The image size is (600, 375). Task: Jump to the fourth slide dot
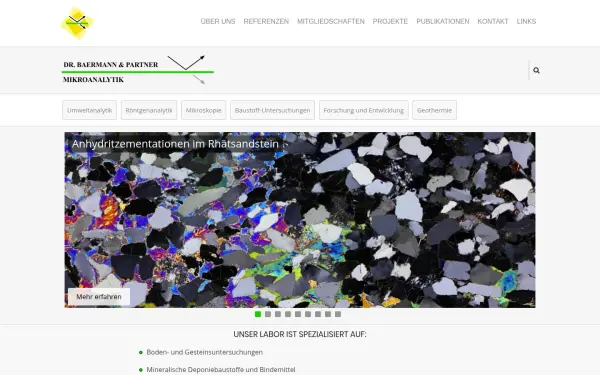click(288, 314)
